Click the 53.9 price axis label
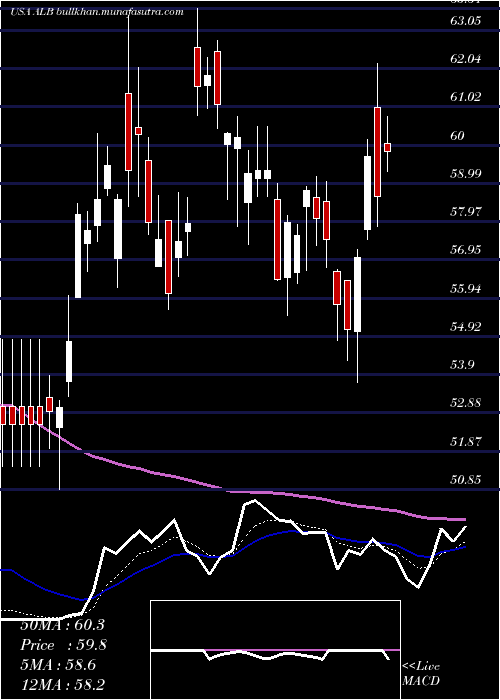 tap(462, 365)
